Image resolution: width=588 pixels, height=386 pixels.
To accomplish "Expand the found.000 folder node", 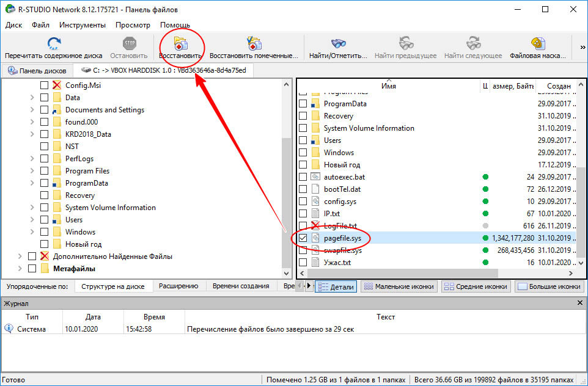I will coord(32,122).
